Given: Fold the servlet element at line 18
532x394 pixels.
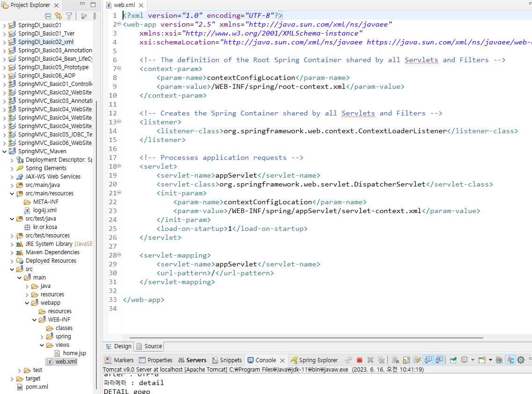Looking at the screenshot, I should (119, 166).
